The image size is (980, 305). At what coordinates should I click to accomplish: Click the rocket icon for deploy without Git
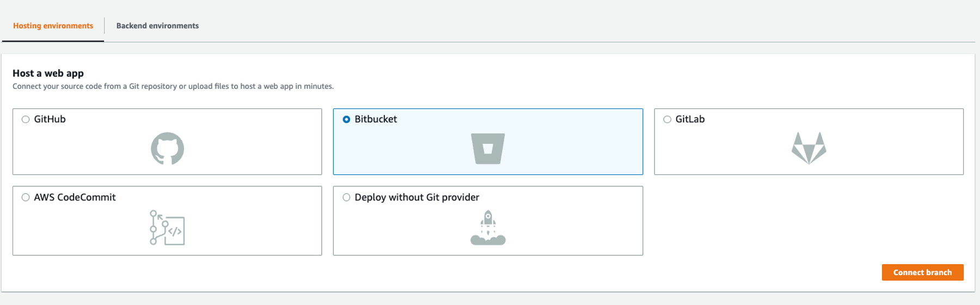488,228
